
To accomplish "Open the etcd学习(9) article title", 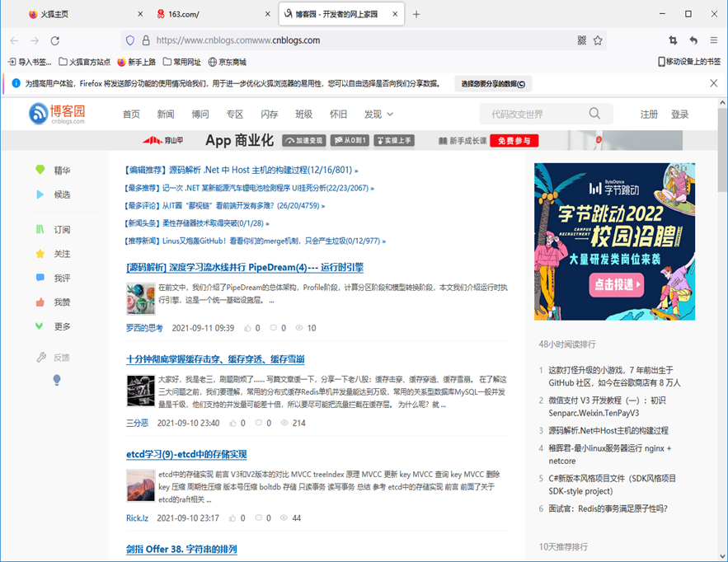I will 186,454.
